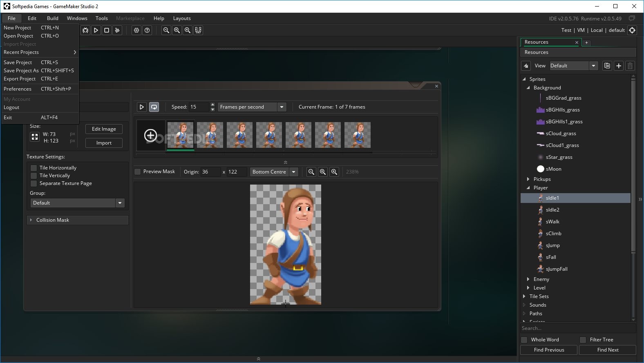Run the game with the play icon

point(96,30)
